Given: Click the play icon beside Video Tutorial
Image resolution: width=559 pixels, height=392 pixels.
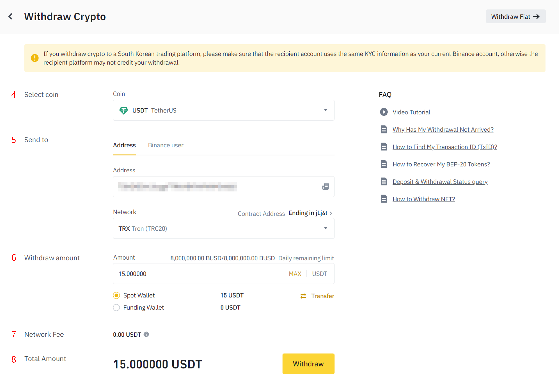Looking at the screenshot, I should coord(384,112).
